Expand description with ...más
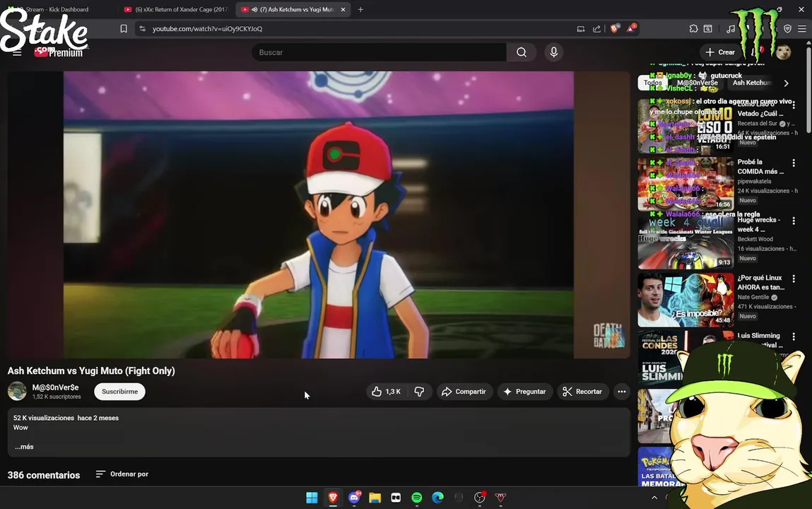The height and width of the screenshot is (509, 812). point(24,447)
